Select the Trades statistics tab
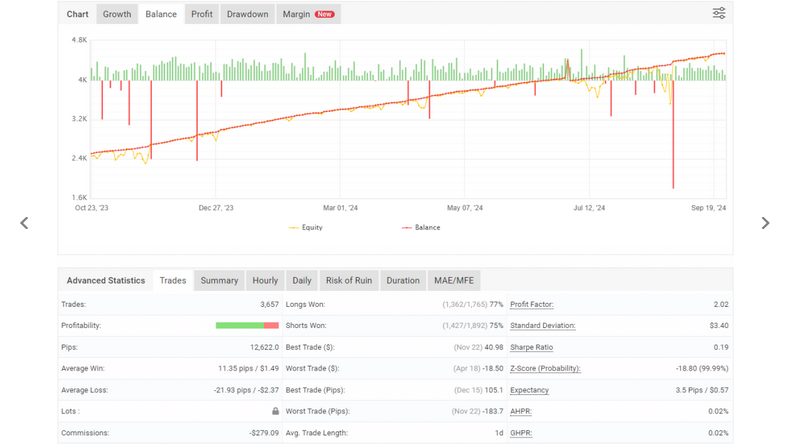Screen dimensions: 790x444 click(173, 281)
